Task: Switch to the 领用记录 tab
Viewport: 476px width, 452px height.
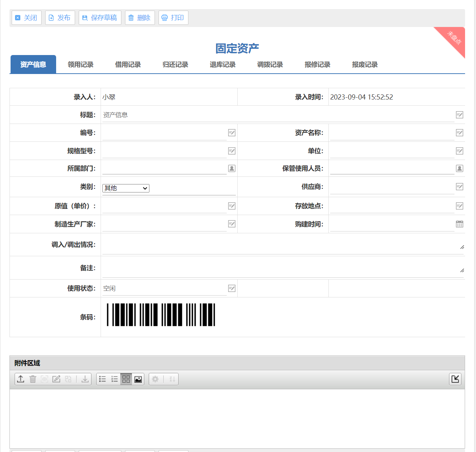Action: point(81,65)
